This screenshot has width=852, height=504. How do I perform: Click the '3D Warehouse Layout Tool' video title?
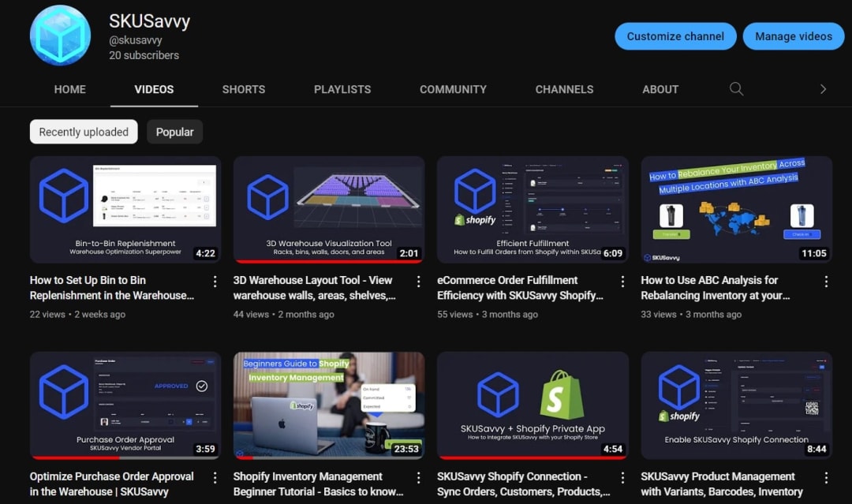pyautogui.click(x=315, y=288)
